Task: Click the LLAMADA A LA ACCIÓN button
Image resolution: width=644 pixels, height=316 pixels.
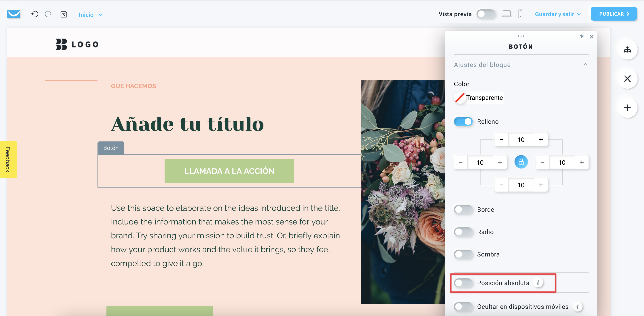Action: click(x=229, y=171)
